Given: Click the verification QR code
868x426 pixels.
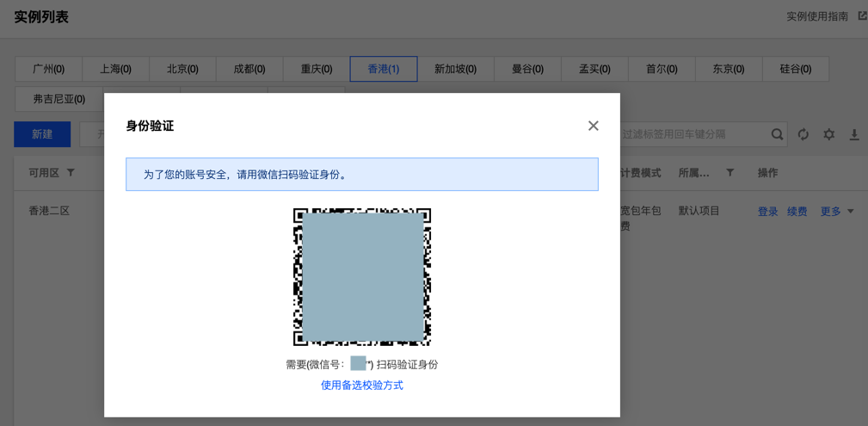Looking at the screenshot, I should (x=362, y=277).
